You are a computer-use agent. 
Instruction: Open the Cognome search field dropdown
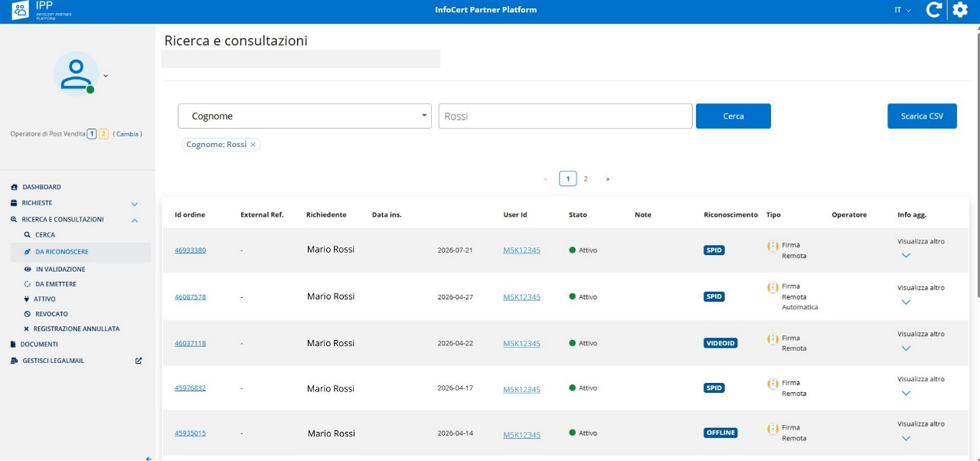click(305, 116)
